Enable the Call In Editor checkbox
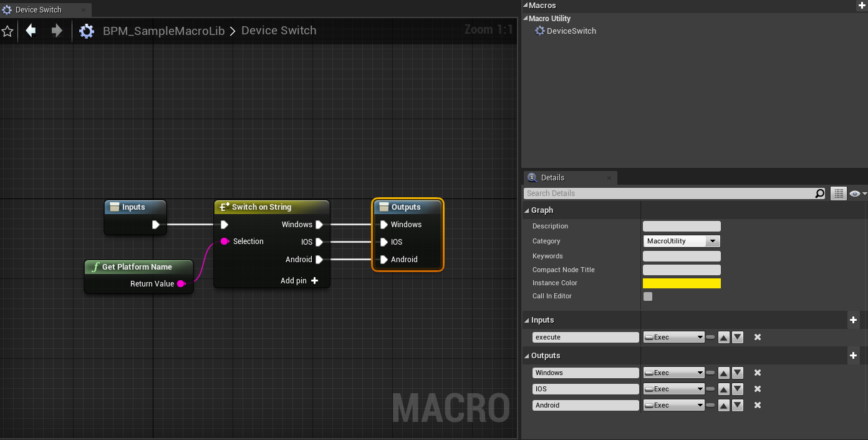Image resolution: width=868 pixels, height=440 pixels. [647, 296]
